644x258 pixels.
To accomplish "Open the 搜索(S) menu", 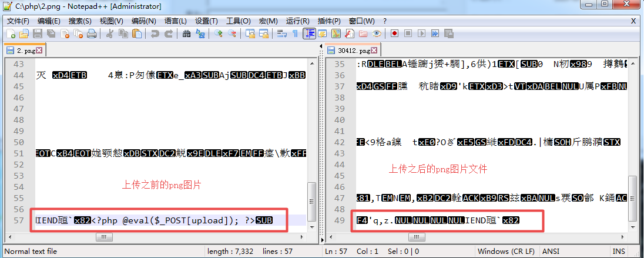I will (80, 21).
